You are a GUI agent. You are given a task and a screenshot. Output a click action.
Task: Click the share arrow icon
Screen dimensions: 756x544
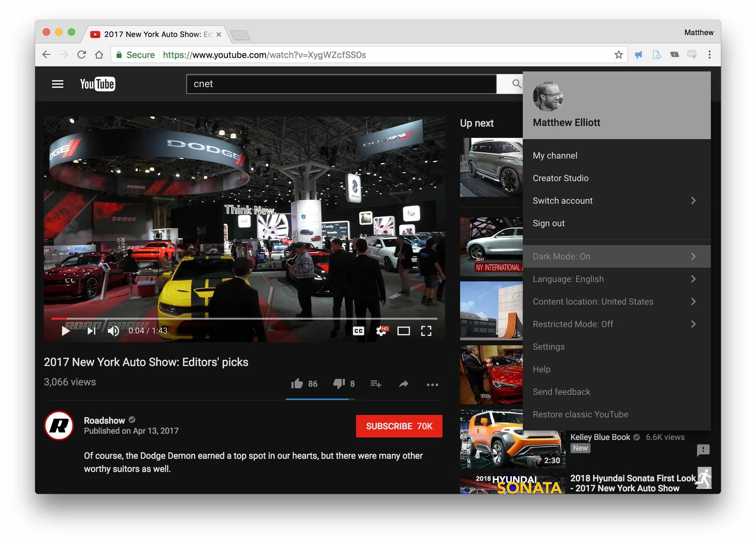coord(404,384)
